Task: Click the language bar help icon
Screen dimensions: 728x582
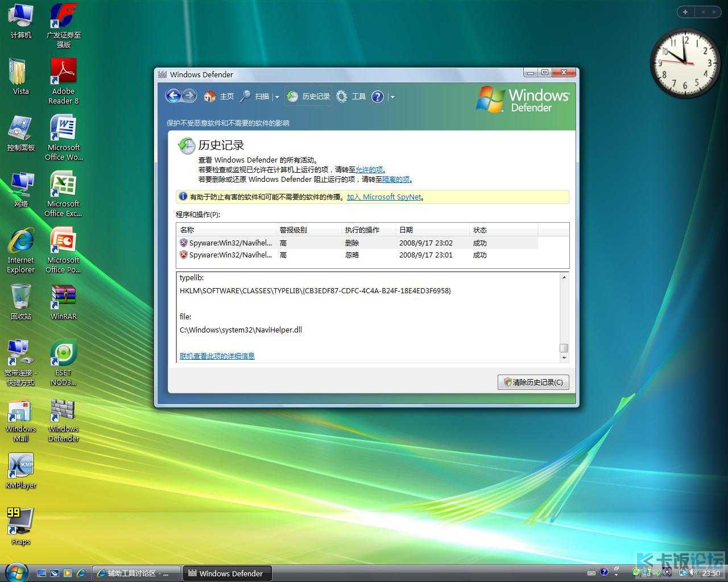Action: 604,572
